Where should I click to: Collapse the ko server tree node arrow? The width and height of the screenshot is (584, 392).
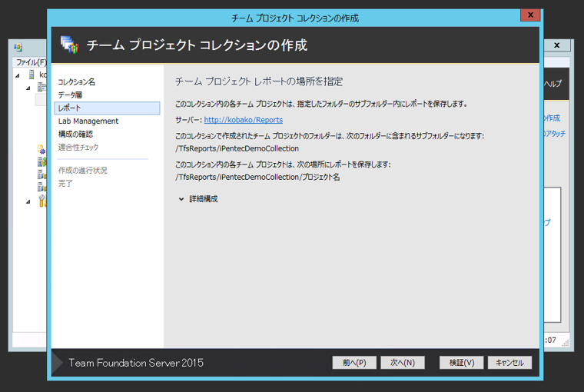pos(18,75)
